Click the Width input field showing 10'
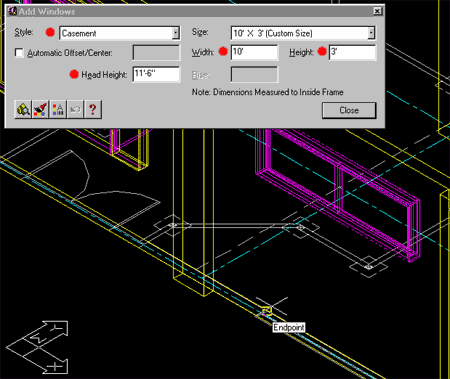The width and height of the screenshot is (450, 379). (254, 52)
